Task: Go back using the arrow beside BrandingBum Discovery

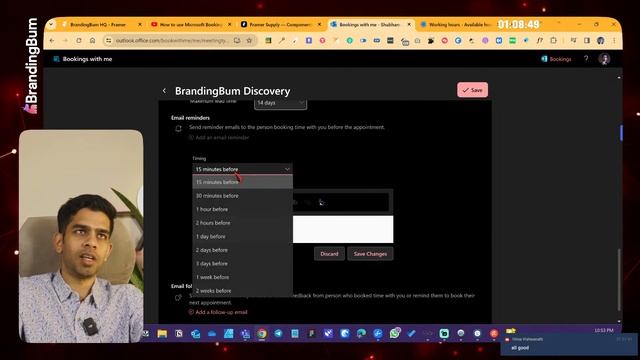Action: click(164, 91)
